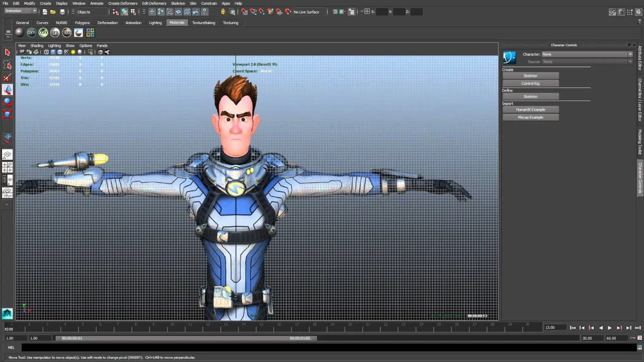The width and height of the screenshot is (644, 362).
Task: Toggle the selection lock icon
Action: point(223,12)
